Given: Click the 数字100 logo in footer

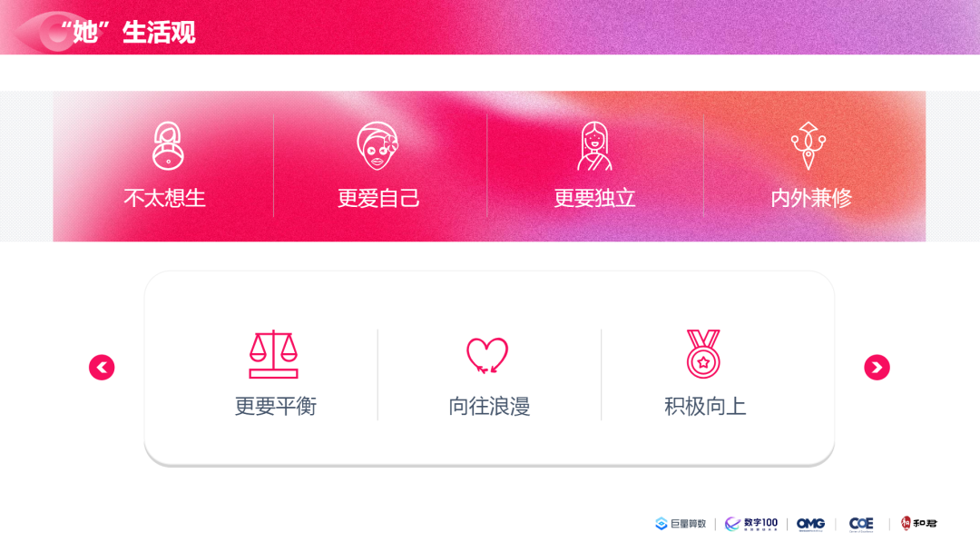Looking at the screenshot, I should click(x=751, y=524).
